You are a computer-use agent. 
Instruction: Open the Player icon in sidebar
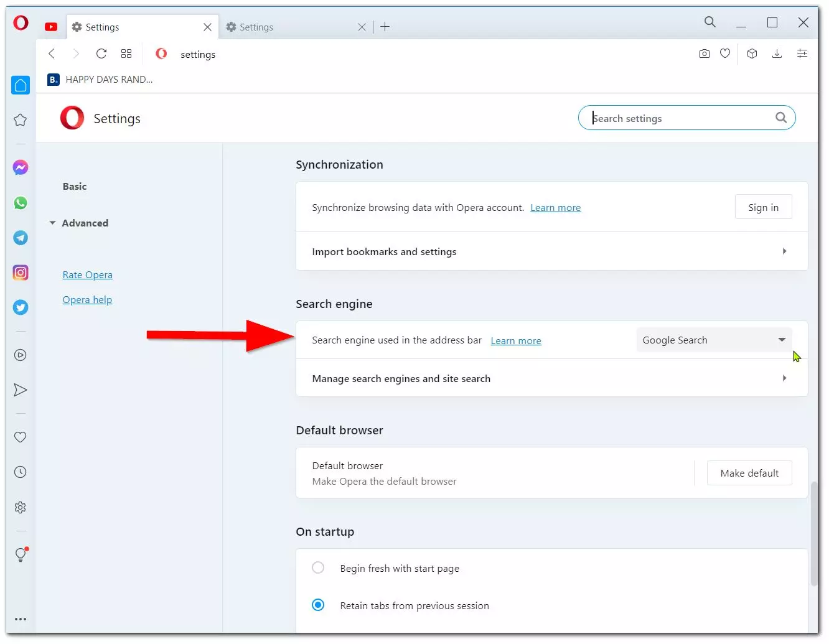(x=21, y=355)
